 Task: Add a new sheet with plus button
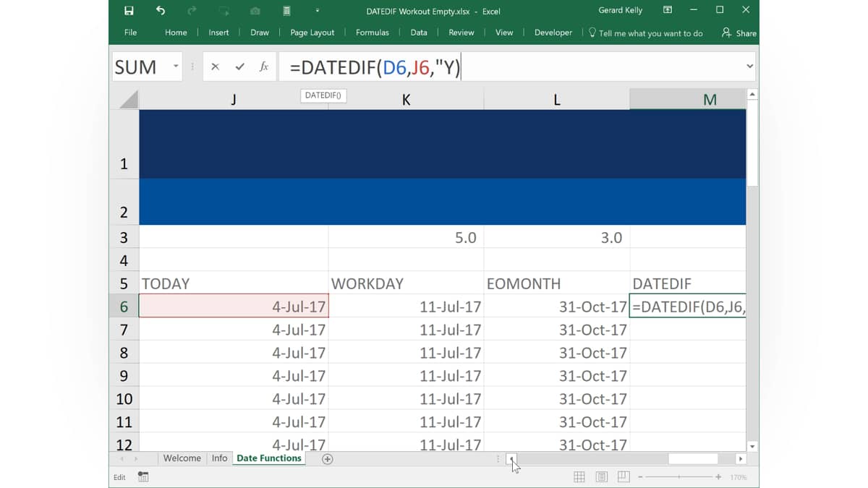pos(327,459)
